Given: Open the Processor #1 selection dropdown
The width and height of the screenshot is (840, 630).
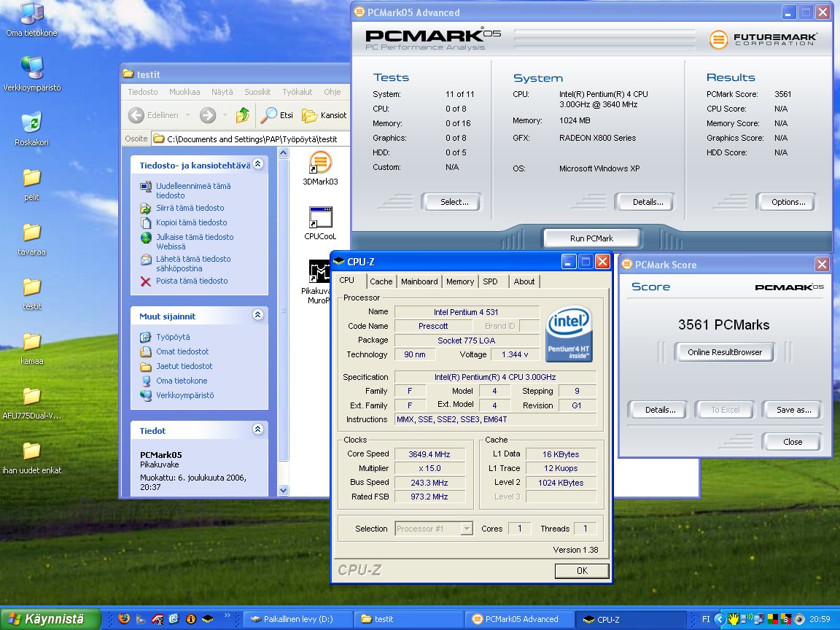Looking at the screenshot, I should (467, 529).
